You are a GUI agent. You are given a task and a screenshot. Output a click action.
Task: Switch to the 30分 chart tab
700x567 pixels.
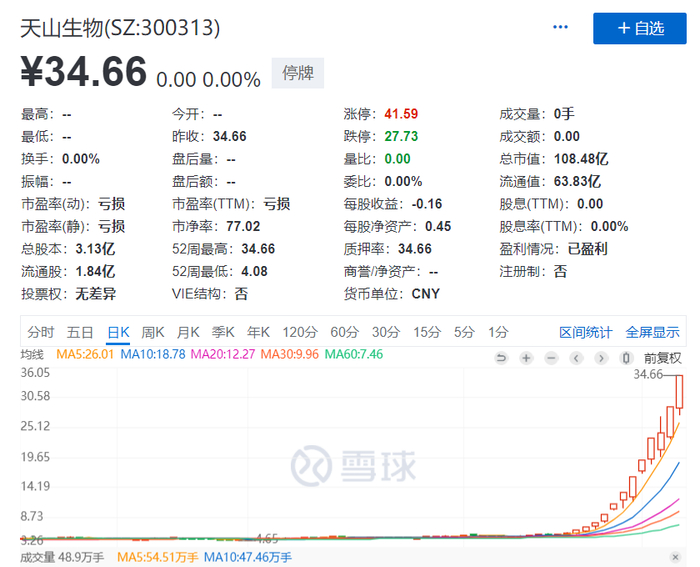tap(386, 332)
